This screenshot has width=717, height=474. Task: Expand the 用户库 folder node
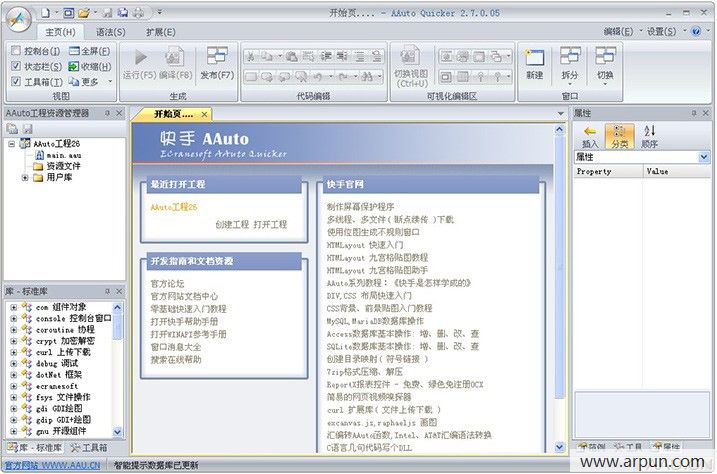pyautogui.click(x=25, y=177)
